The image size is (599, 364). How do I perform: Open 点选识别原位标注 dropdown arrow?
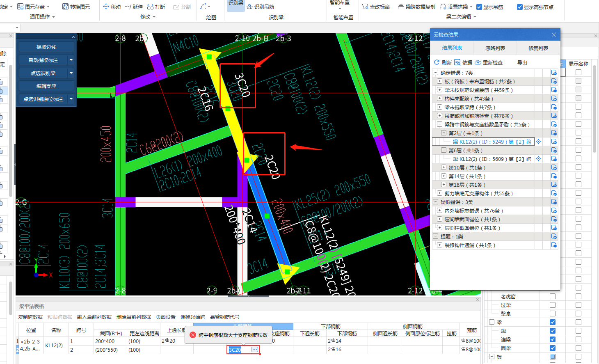point(71,99)
